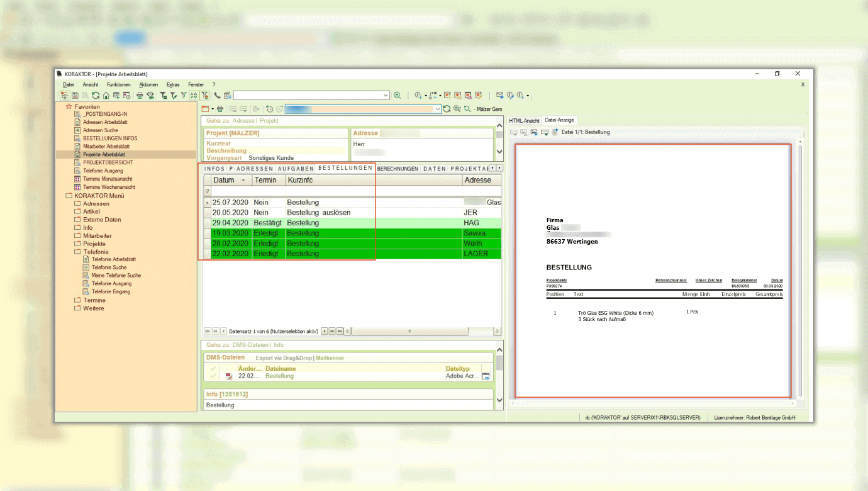Click the phone icon in main toolbar
The width and height of the screenshot is (868, 491).
tap(218, 96)
